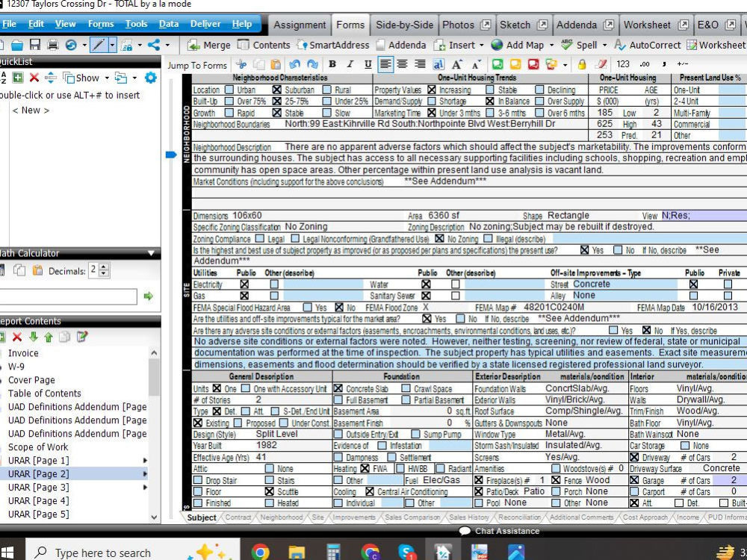Click the Save floppy disk icon
The image size is (747, 560).
[x=35, y=45]
